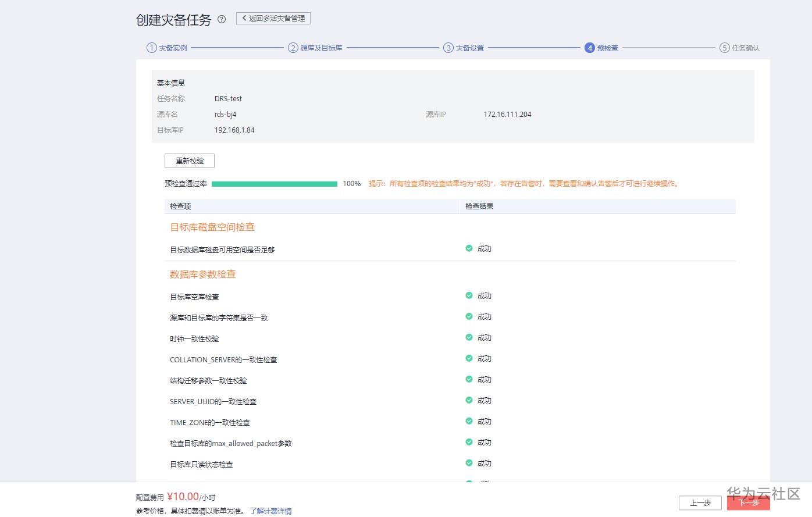Image resolution: width=812 pixels, height=517 pixels.
Task: Click the success icon for 源库和目标库的字符集是否一致
Action: 469,316
